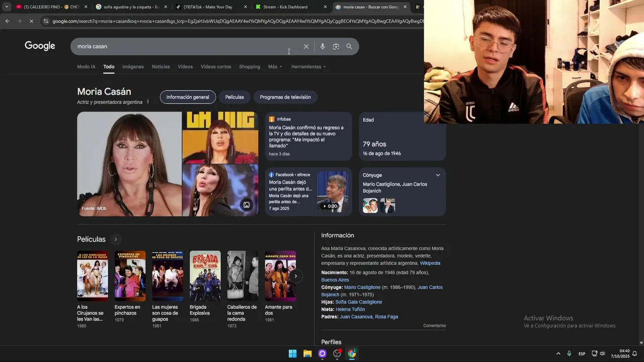Select the Imágenes search tab

(x=133, y=66)
